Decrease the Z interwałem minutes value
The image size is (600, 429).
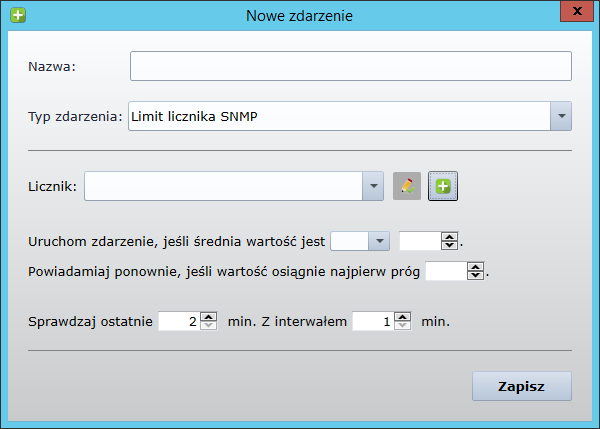[x=403, y=326]
